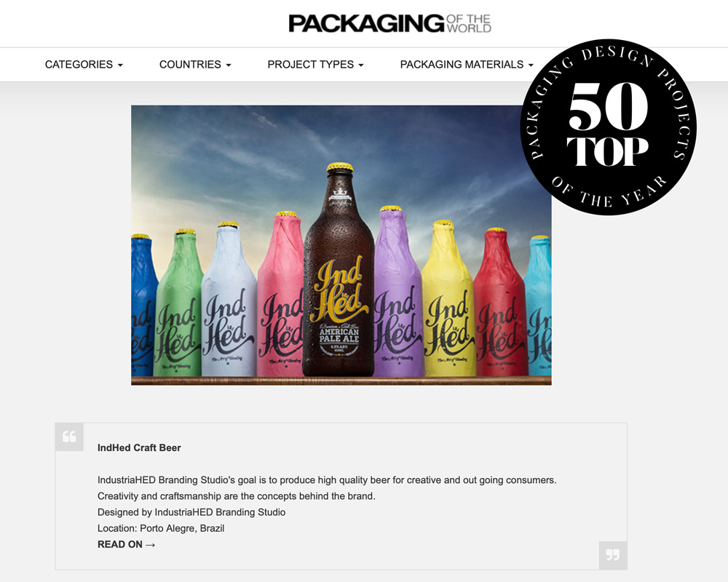This screenshot has width=728, height=582.
Task: Open the IndHed Craft Beer title
Action: pos(139,448)
